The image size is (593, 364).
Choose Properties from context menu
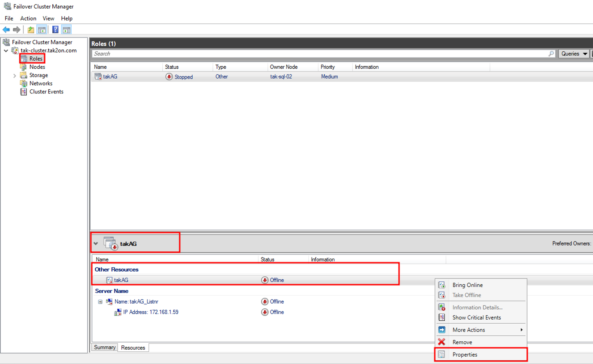(x=481, y=355)
